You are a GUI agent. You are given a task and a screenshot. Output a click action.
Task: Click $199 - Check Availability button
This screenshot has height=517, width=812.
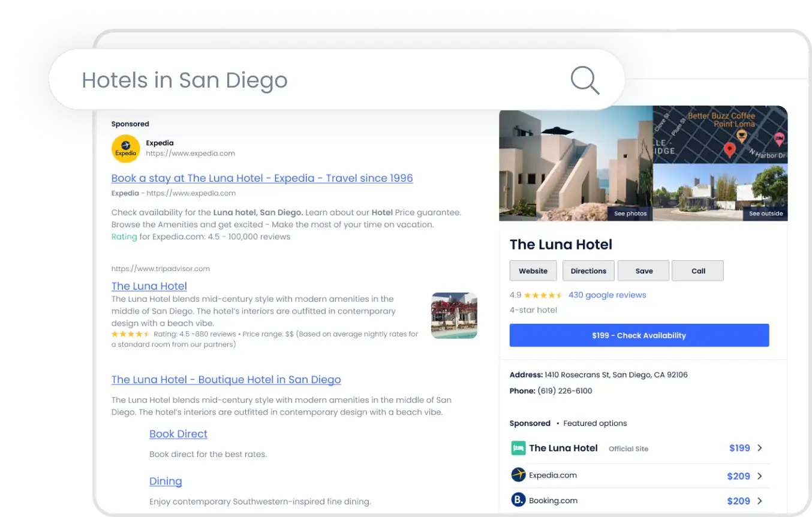(639, 335)
